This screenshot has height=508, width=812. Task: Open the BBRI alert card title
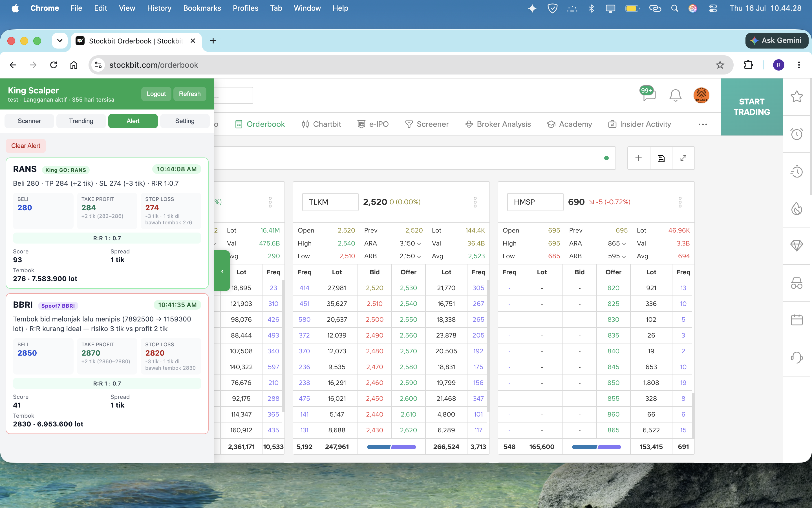coord(23,305)
